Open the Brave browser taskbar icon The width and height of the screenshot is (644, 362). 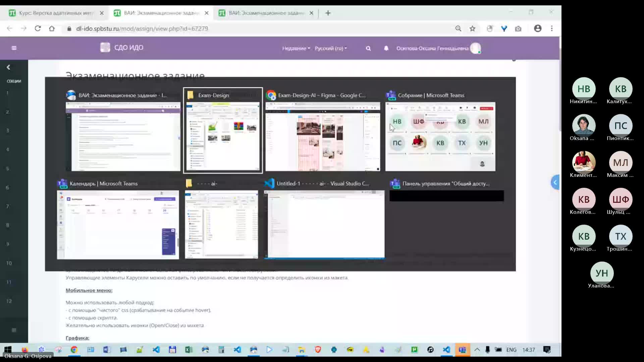pyautogui.click(x=318, y=350)
